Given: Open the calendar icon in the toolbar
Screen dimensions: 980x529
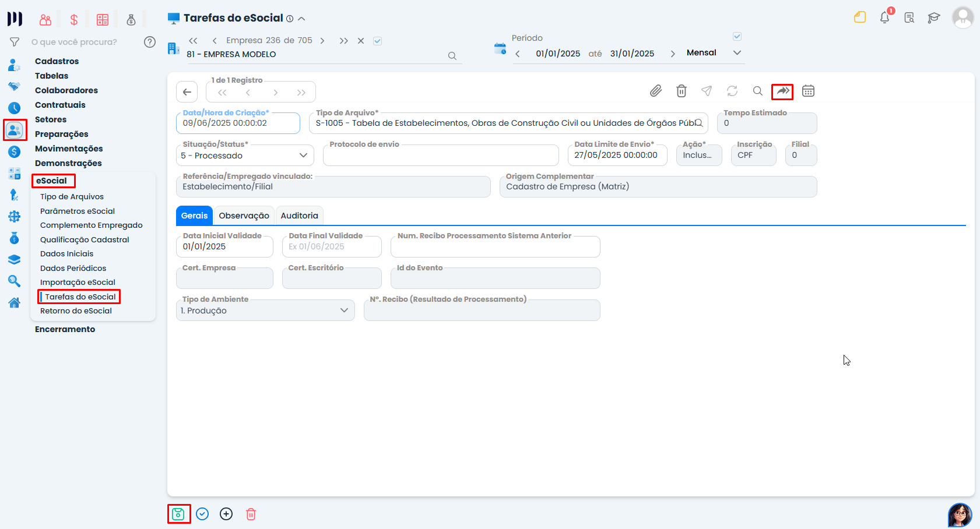Looking at the screenshot, I should (808, 91).
